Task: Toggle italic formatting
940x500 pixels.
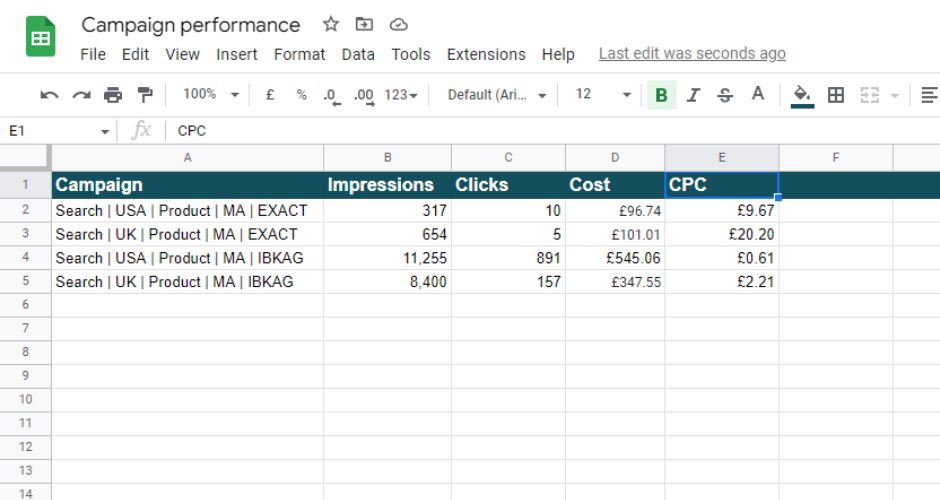Action: (693, 95)
